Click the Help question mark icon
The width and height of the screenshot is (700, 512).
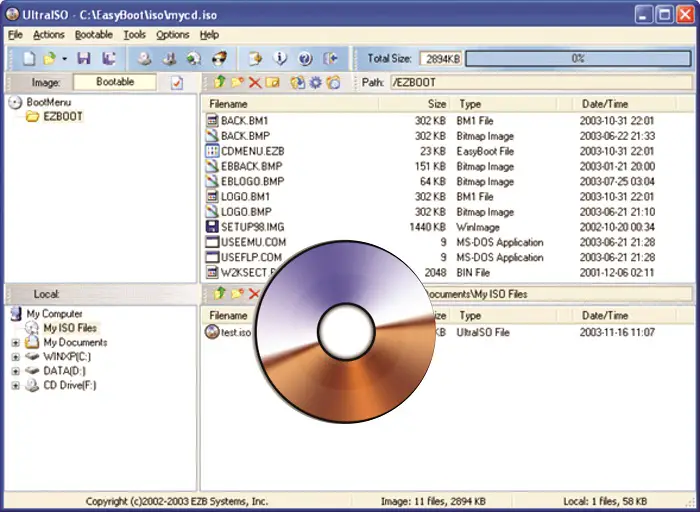pos(305,59)
